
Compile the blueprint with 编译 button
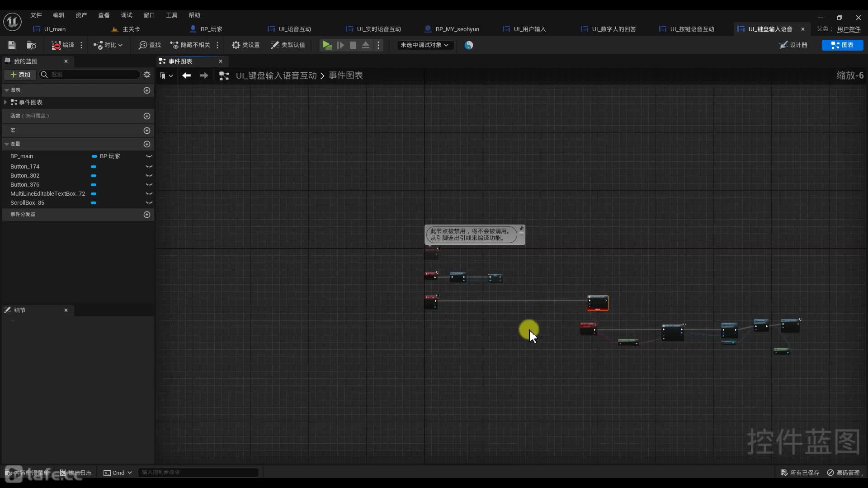tap(62, 45)
